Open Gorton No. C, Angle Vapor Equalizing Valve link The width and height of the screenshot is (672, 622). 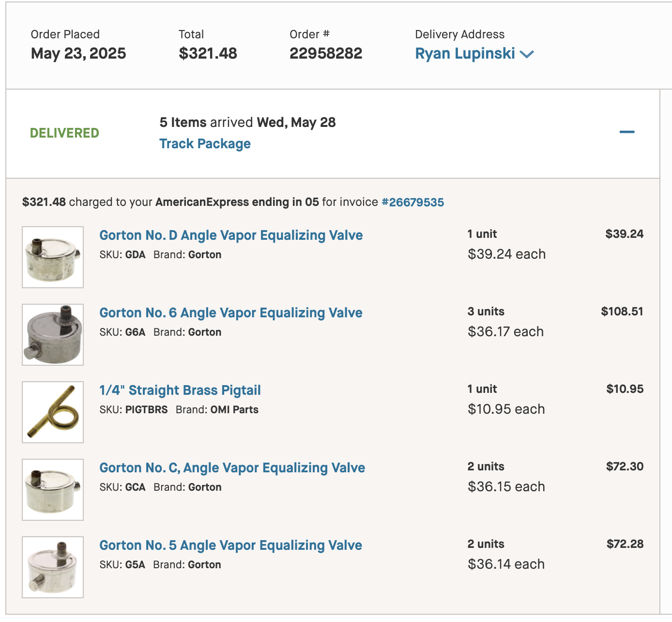(232, 467)
